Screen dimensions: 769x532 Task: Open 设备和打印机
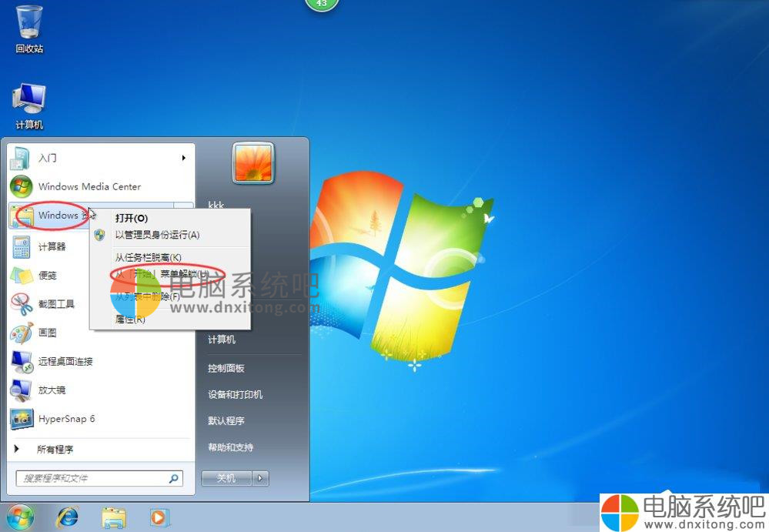click(235, 395)
